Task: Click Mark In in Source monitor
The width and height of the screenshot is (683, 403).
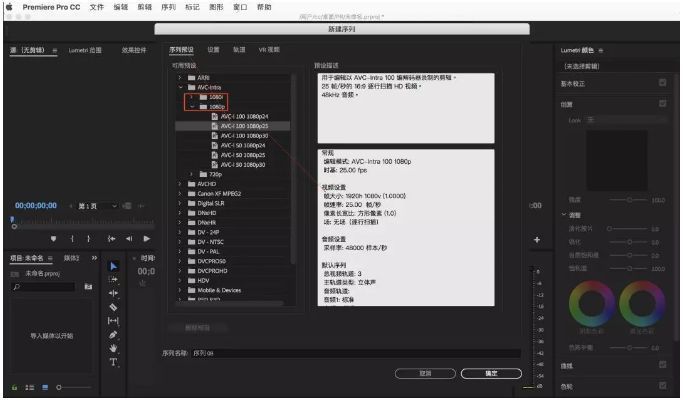Action: [x=72, y=239]
